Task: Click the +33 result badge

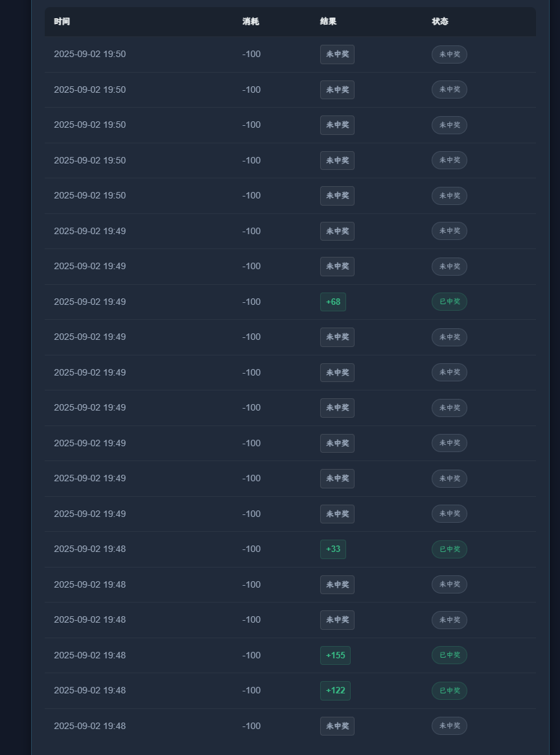Action: (x=333, y=549)
